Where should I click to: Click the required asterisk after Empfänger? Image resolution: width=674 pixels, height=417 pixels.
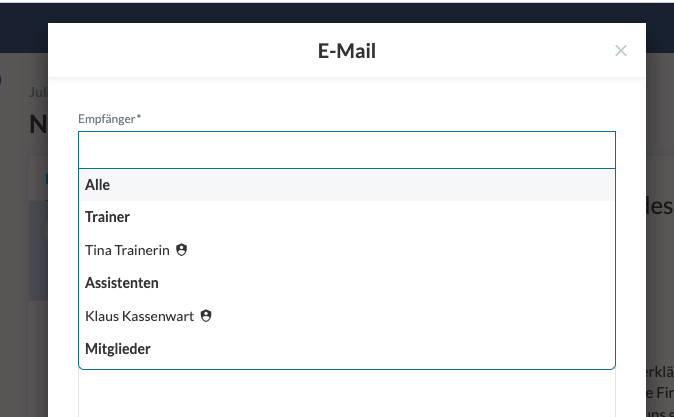coord(139,118)
